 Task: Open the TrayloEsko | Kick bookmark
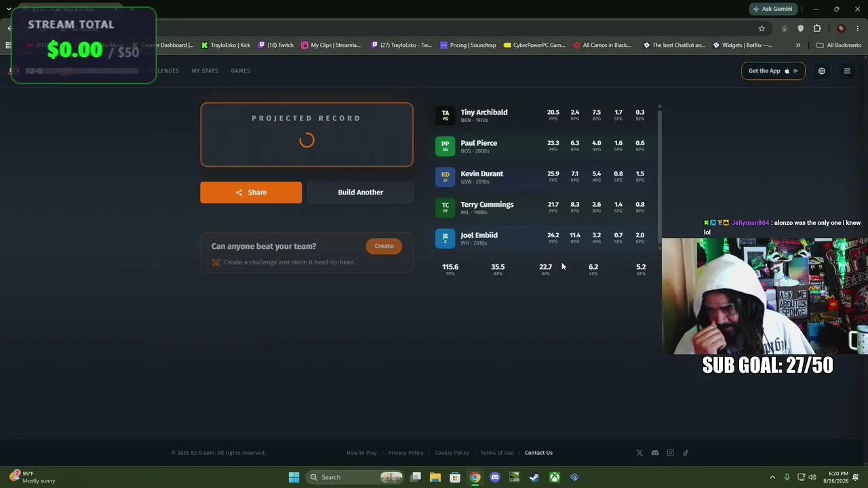point(226,45)
